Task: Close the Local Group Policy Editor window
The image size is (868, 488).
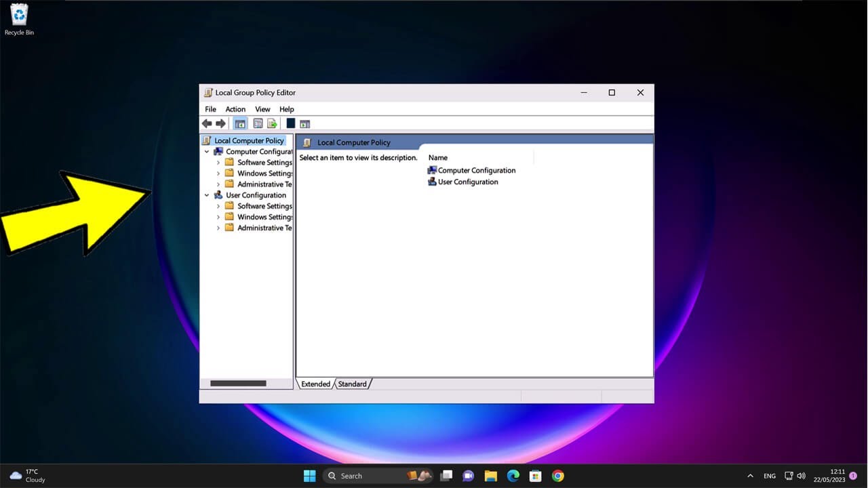Action: click(640, 93)
